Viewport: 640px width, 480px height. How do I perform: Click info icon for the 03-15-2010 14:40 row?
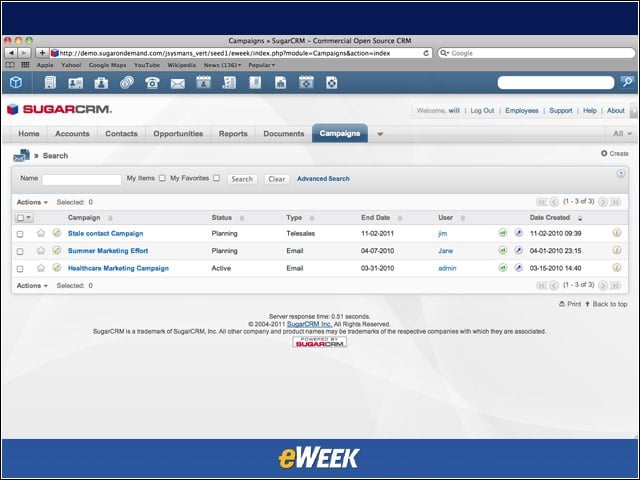point(617,268)
